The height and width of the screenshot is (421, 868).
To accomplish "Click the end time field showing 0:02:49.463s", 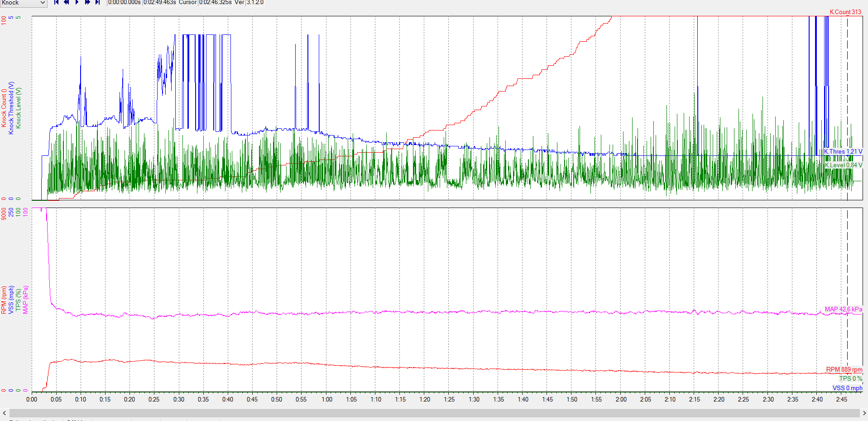I will (159, 2).
